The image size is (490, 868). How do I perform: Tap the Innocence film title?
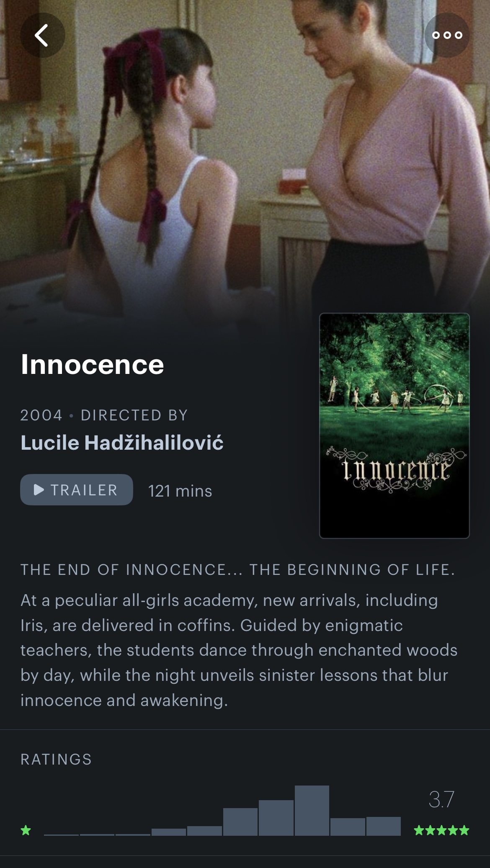point(92,364)
